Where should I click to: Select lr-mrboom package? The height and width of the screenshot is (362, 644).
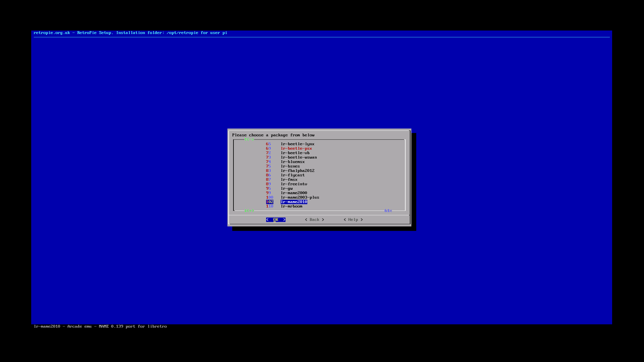tap(291, 206)
